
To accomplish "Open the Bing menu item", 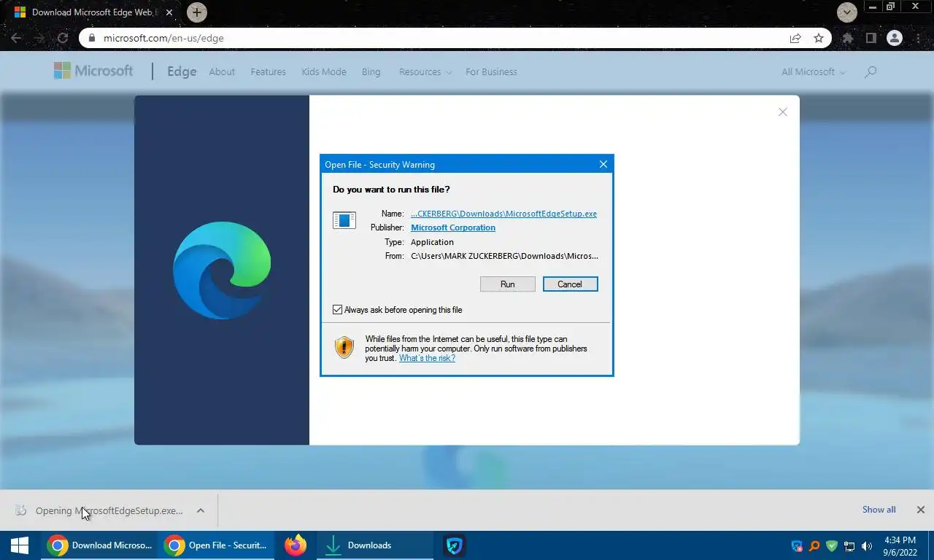I will coord(371,72).
